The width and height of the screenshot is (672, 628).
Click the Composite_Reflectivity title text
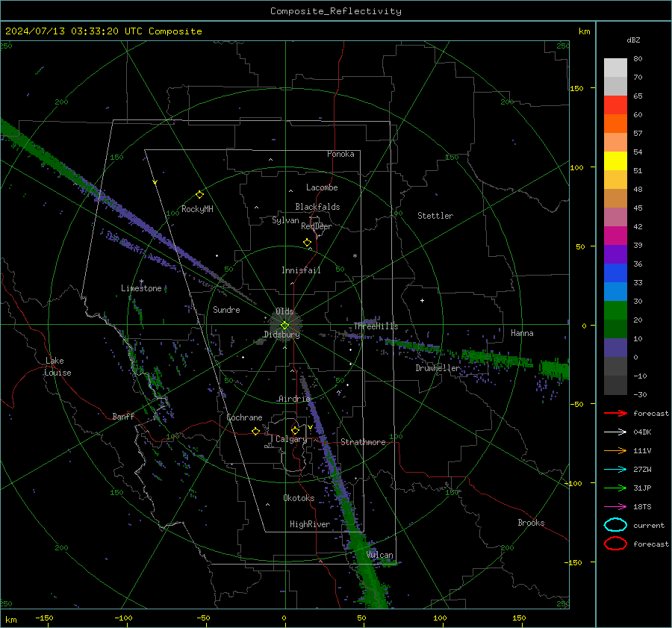point(335,11)
